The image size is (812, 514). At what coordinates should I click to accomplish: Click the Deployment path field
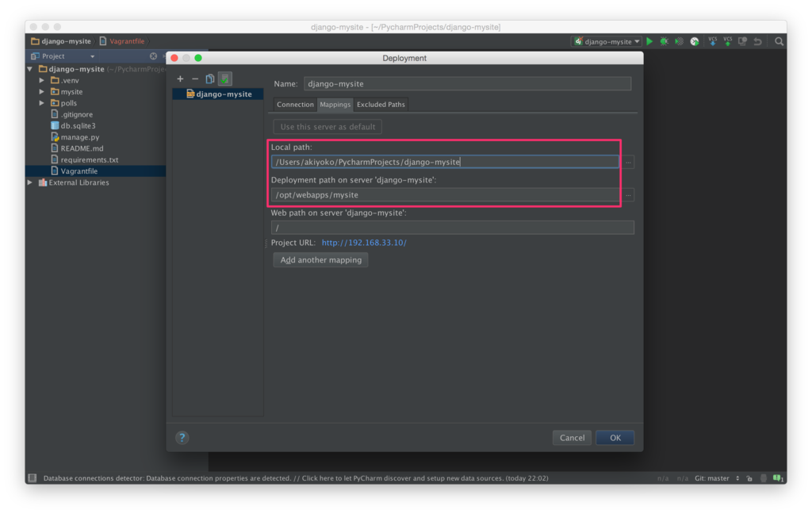445,195
